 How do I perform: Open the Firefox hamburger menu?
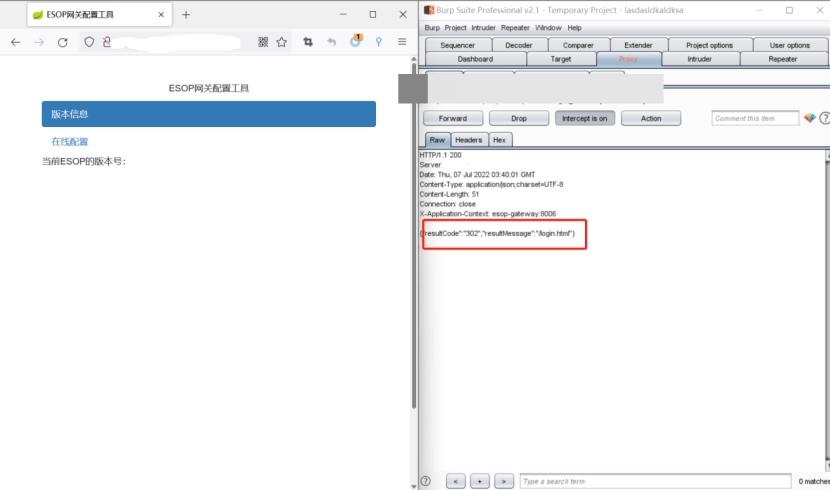tap(402, 42)
